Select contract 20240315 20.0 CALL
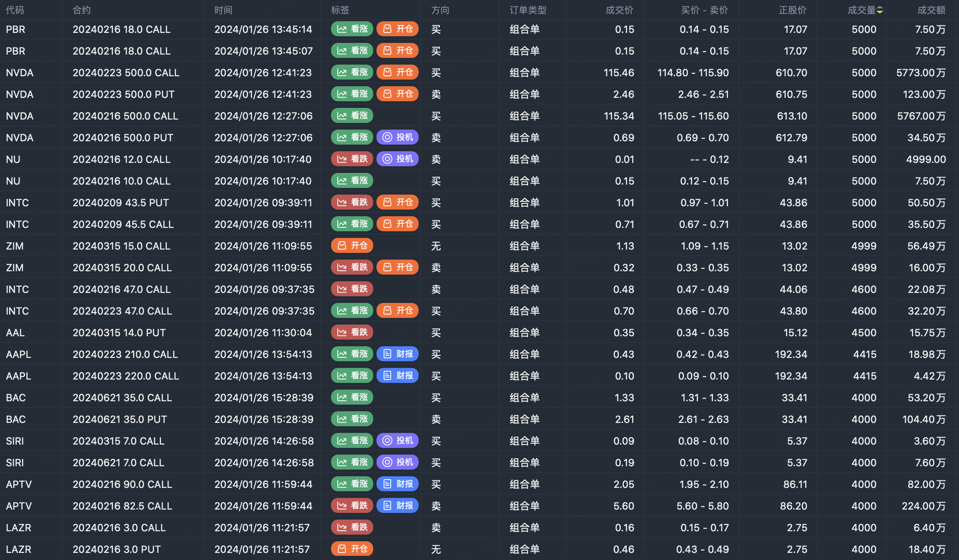The width and height of the screenshot is (959, 560). (122, 268)
